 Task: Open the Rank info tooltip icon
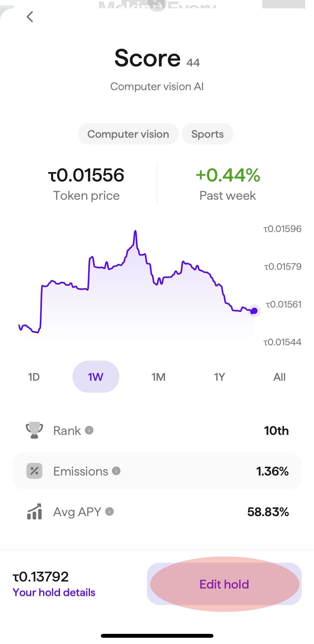click(x=89, y=430)
